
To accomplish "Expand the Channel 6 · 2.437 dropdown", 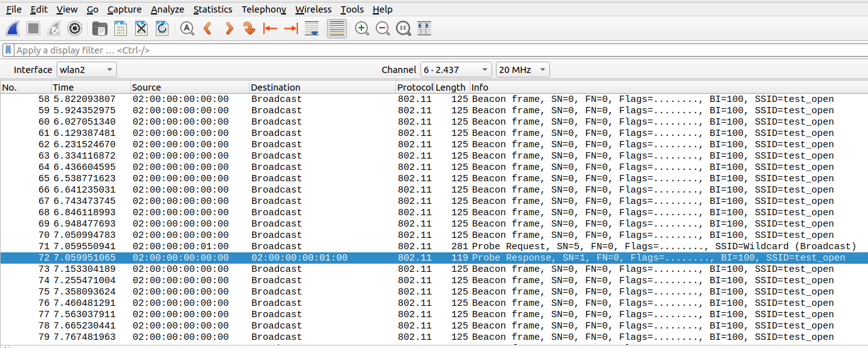I will coord(456,70).
